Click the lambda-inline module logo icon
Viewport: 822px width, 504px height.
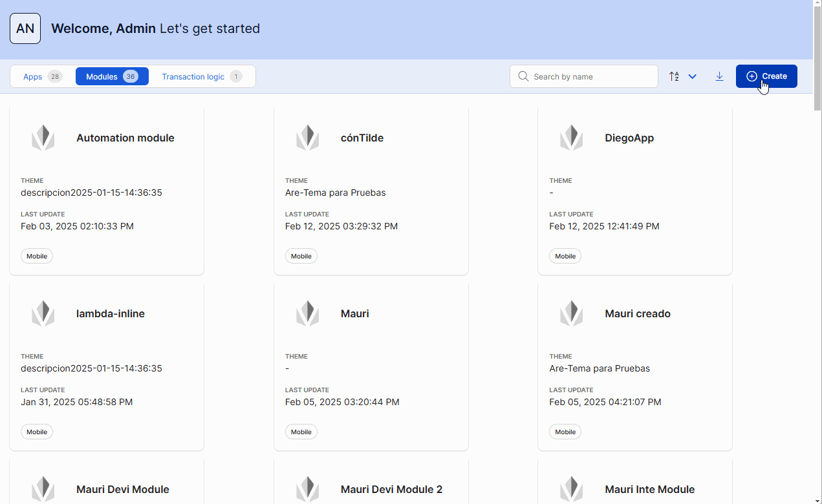coord(43,313)
